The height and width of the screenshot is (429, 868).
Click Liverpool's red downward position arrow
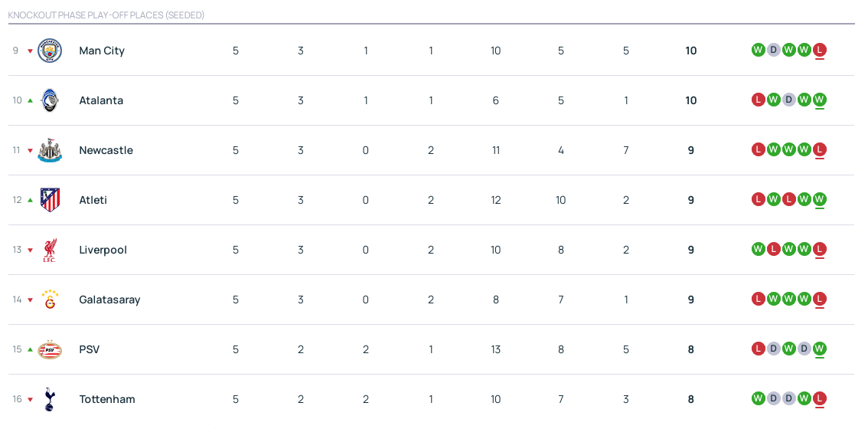pyautogui.click(x=31, y=251)
